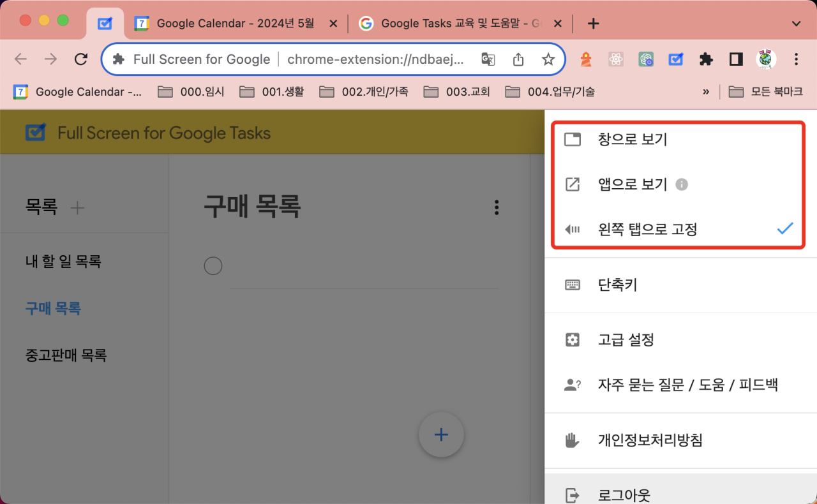Open the 002.개인/가족 bookmark folder
The height and width of the screenshot is (504, 817).
(x=364, y=92)
